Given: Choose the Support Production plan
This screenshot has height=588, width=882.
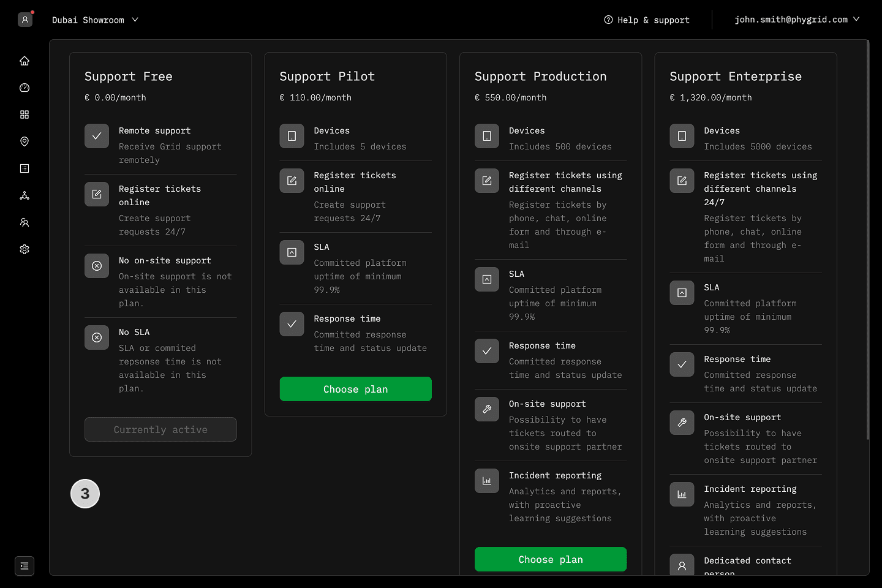Looking at the screenshot, I should [x=550, y=559].
